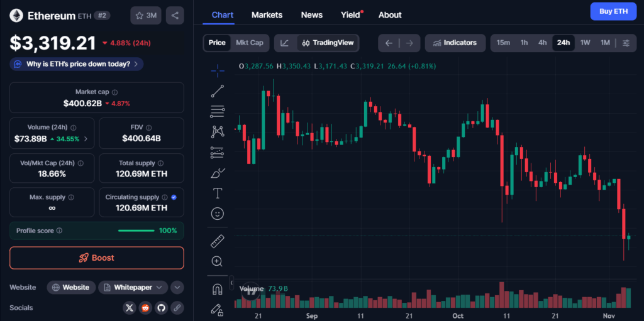Image resolution: width=644 pixels, height=321 pixels.
Task: Switch to TradingView chart mode
Action: click(x=327, y=43)
